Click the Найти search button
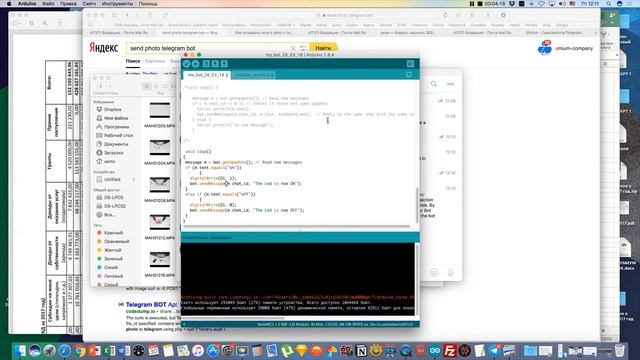640x360 pixels. pyautogui.click(x=323, y=48)
